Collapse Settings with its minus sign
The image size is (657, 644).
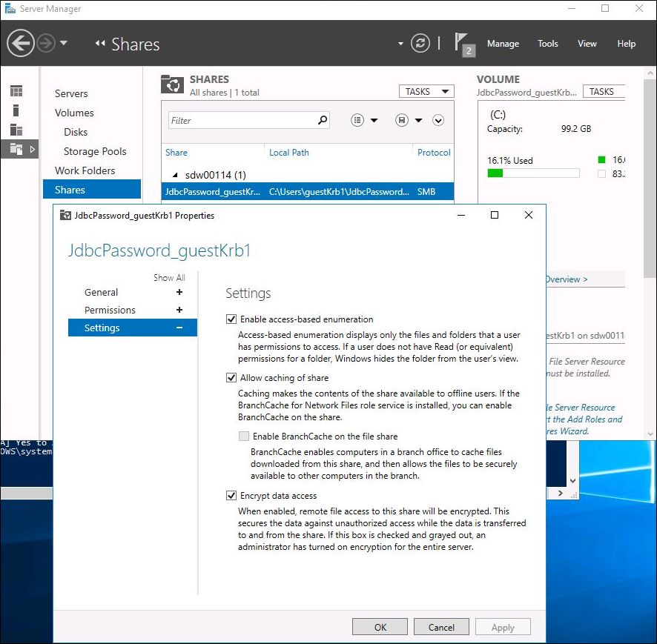pyautogui.click(x=179, y=328)
